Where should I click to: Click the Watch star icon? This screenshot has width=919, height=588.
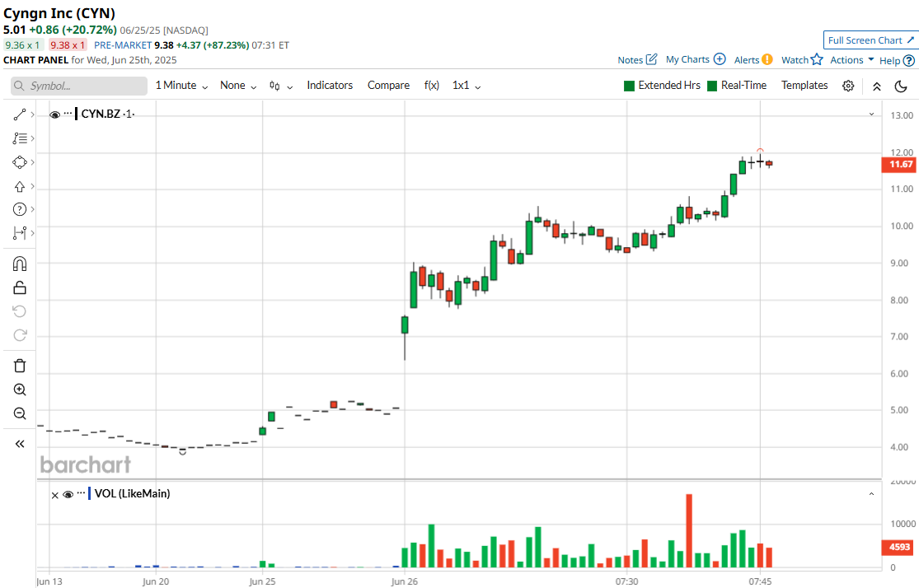[817, 59]
